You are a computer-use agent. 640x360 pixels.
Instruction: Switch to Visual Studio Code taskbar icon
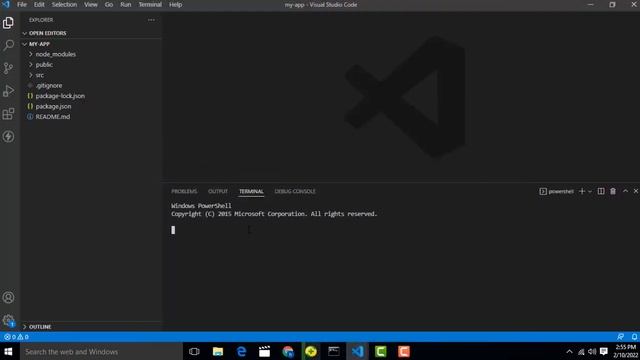pos(358,351)
